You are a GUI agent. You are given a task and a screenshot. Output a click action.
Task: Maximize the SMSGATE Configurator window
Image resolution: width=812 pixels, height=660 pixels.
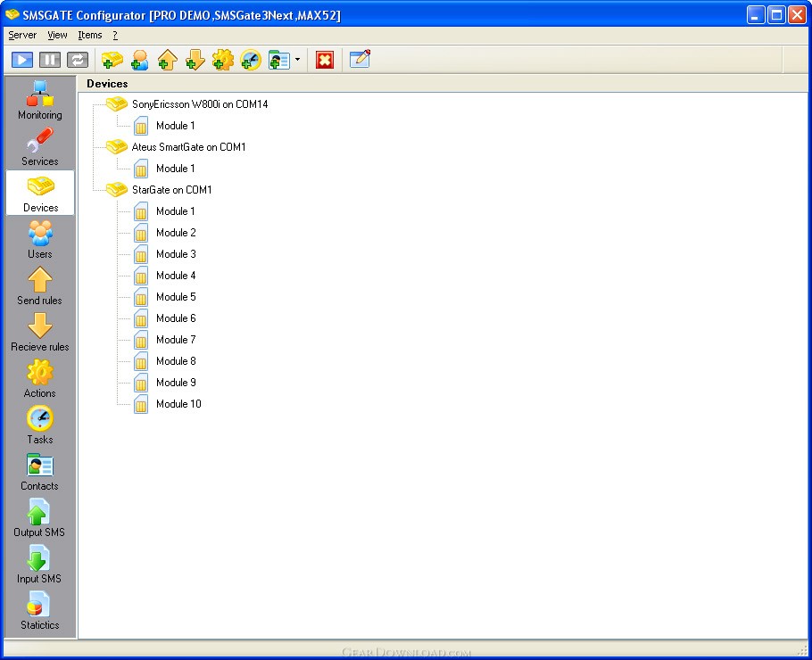click(777, 15)
